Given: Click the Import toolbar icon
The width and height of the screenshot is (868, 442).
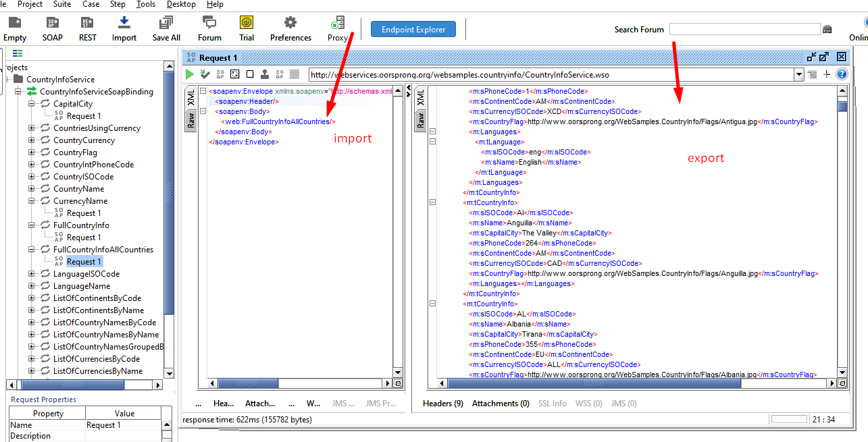Looking at the screenshot, I should (124, 28).
